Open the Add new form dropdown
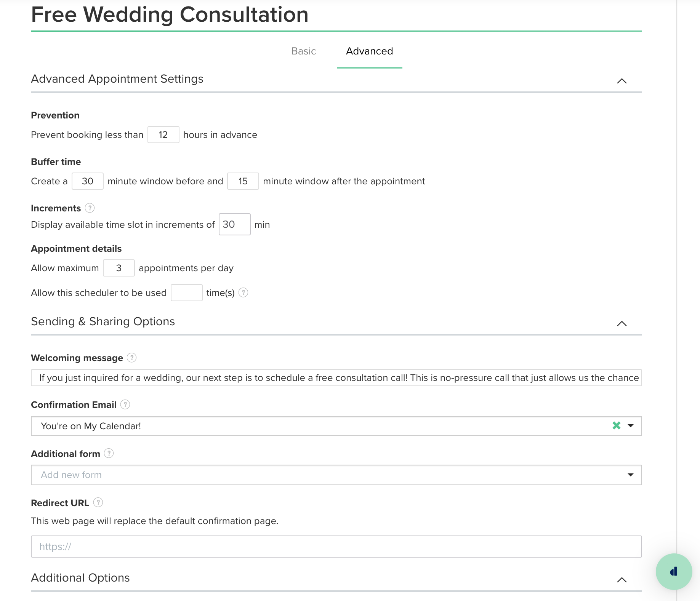Image resolution: width=700 pixels, height=601 pixels. [x=336, y=475]
